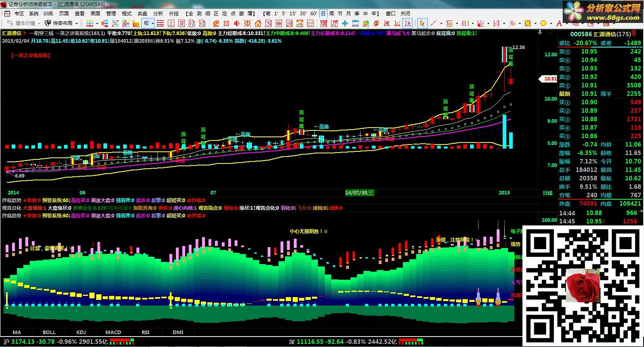Switch chart to 1-minute period (1')

coord(276,13)
